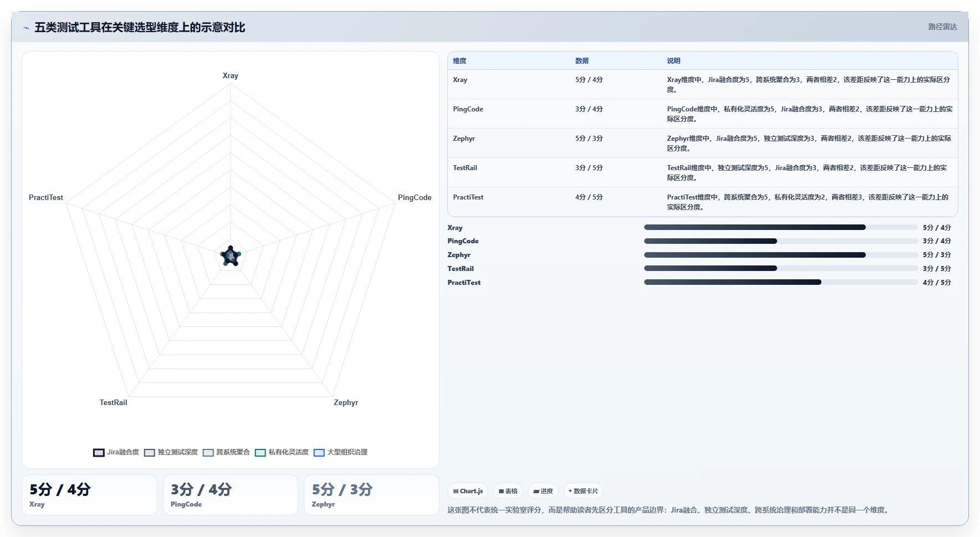
Task: Click the page title 五类测试工具在关键选型维度上的示意对比
Action: click(x=140, y=28)
